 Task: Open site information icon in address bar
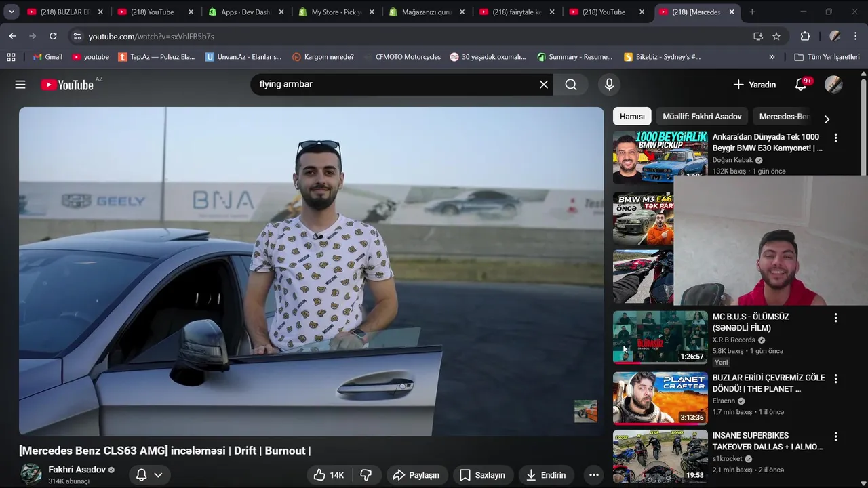click(x=77, y=36)
